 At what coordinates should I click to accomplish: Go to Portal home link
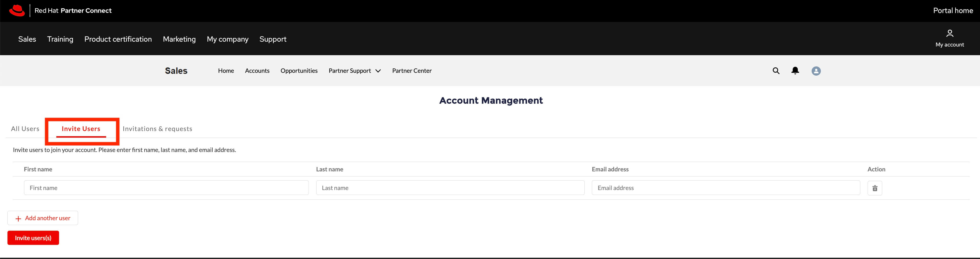point(953,11)
